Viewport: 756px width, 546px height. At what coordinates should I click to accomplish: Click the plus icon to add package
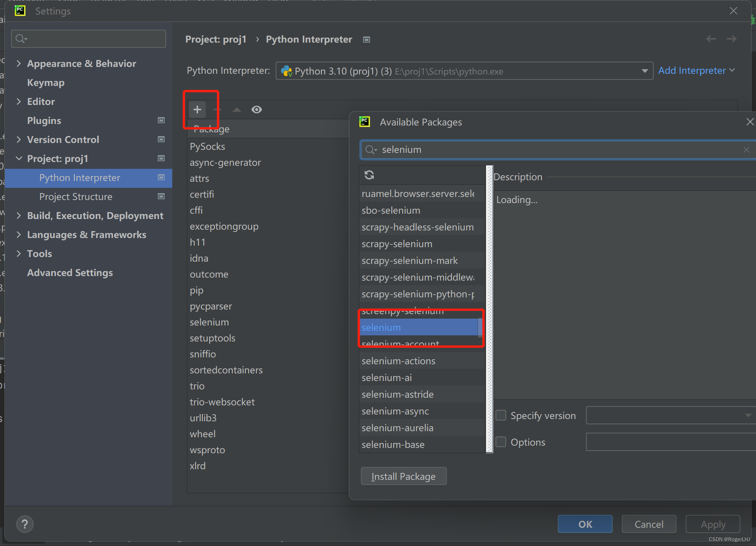point(197,110)
